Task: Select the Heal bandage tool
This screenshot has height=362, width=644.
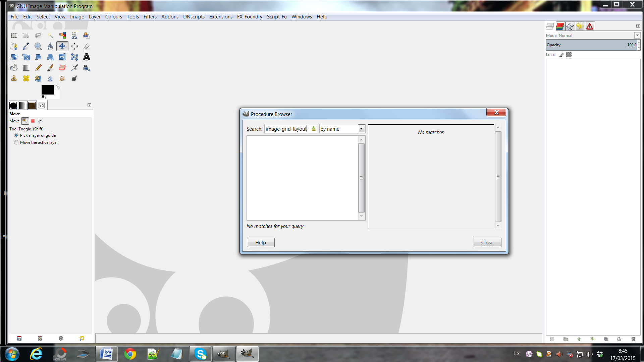Action: tap(26, 78)
